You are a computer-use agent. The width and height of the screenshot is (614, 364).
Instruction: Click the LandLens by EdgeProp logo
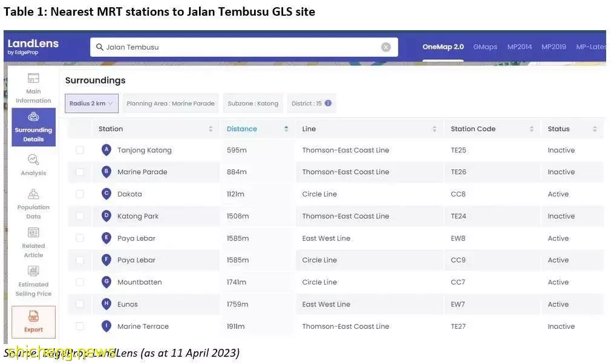(x=33, y=46)
